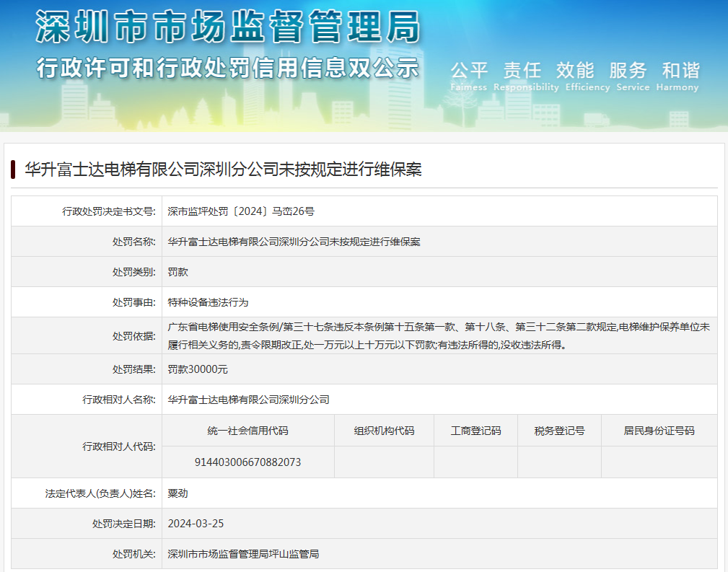Image resolution: width=728 pixels, height=572 pixels.
Task: Select the 处罚结果 row label
Action: pos(134,369)
